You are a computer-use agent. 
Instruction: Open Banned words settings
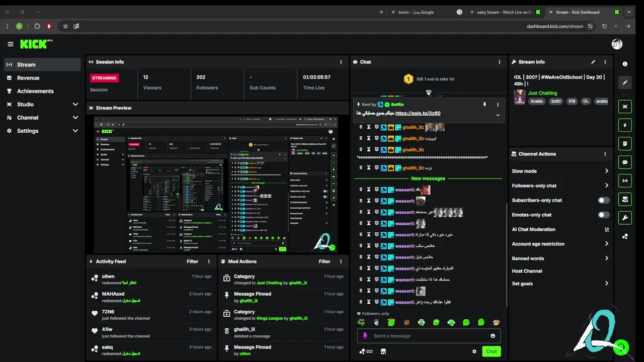560,258
